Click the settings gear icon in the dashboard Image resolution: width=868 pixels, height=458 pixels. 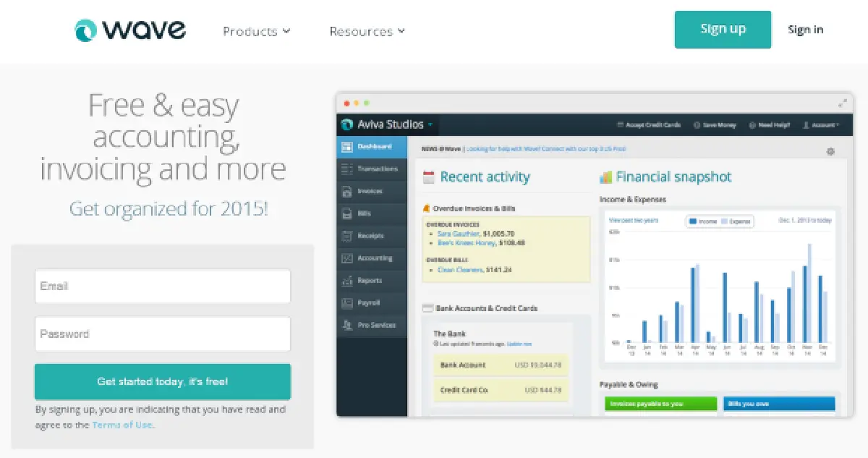pos(830,151)
